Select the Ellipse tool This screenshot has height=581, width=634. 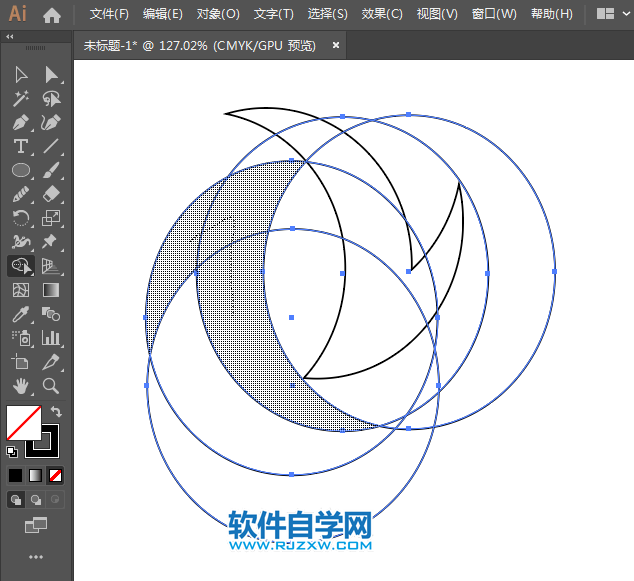[21, 170]
